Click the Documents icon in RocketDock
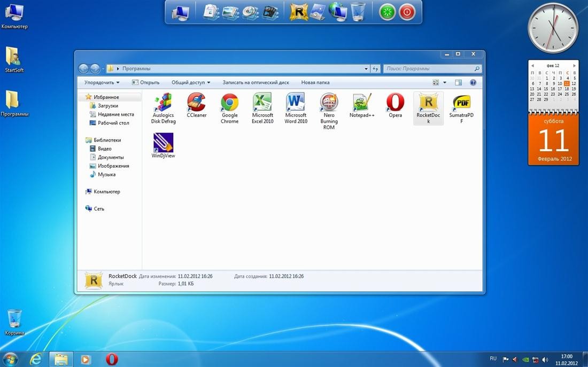This screenshot has height=367, width=588. [x=211, y=12]
